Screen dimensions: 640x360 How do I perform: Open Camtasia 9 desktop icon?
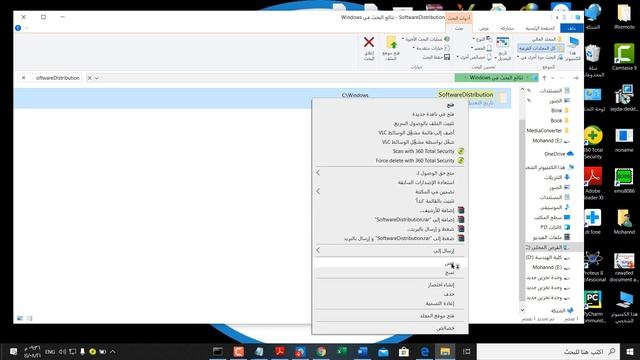click(x=624, y=57)
